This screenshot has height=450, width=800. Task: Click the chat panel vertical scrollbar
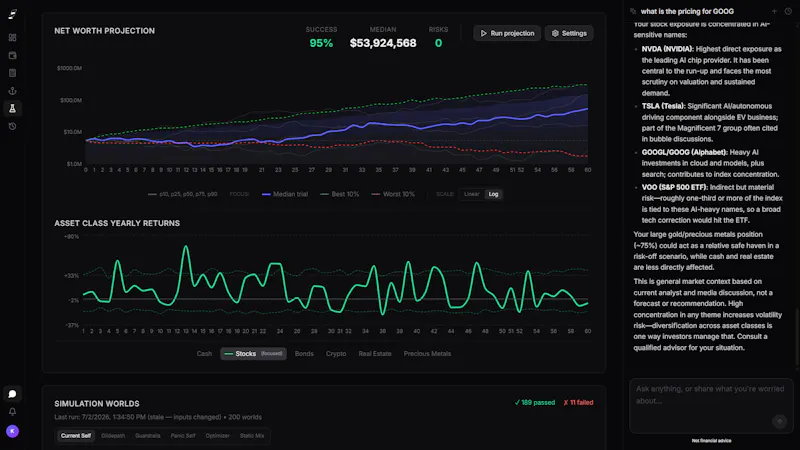pos(797,337)
